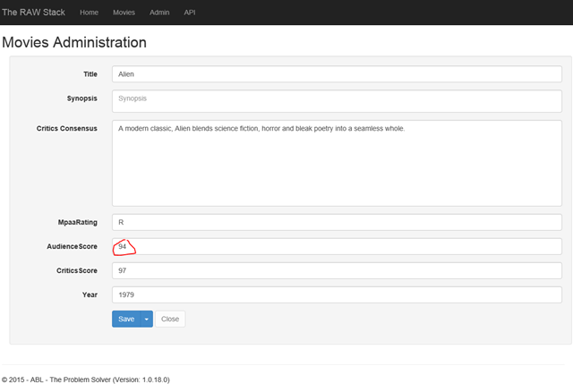Viewport: 573px width, 392px height.
Task: Open the Home navigation item
Action: pyautogui.click(x=89, y=13)
